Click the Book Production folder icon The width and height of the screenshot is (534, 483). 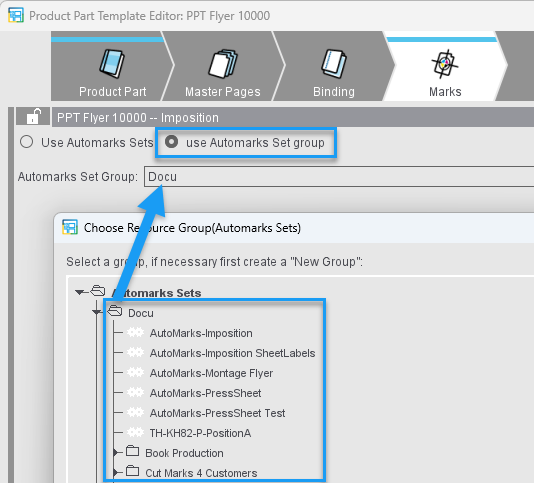(132, 451)
